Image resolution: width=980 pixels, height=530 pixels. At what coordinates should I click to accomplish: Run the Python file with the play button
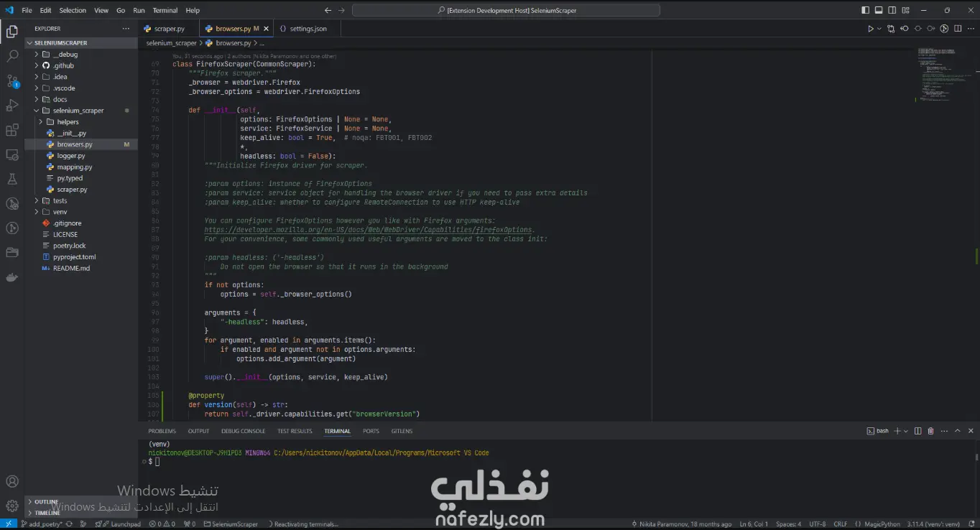(x=870, y=29)
